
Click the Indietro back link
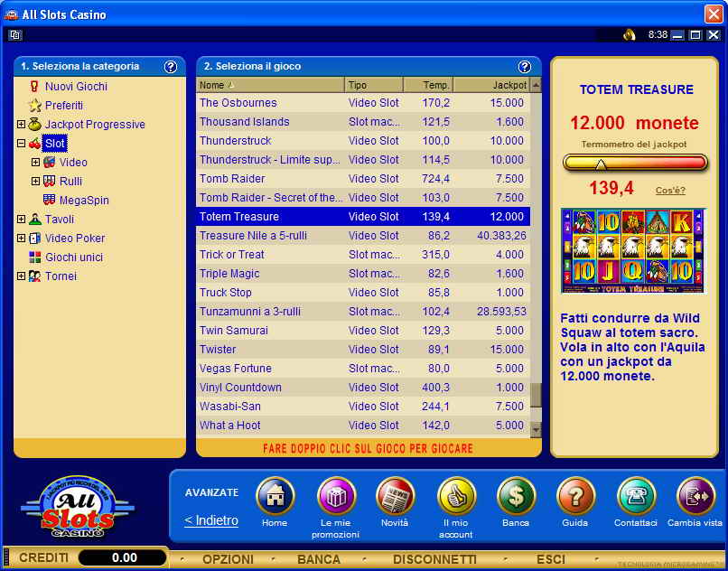(x=211, y=520)
